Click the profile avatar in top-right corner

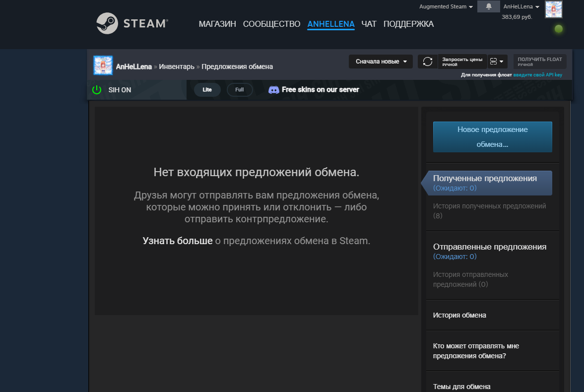coord(553,9)
